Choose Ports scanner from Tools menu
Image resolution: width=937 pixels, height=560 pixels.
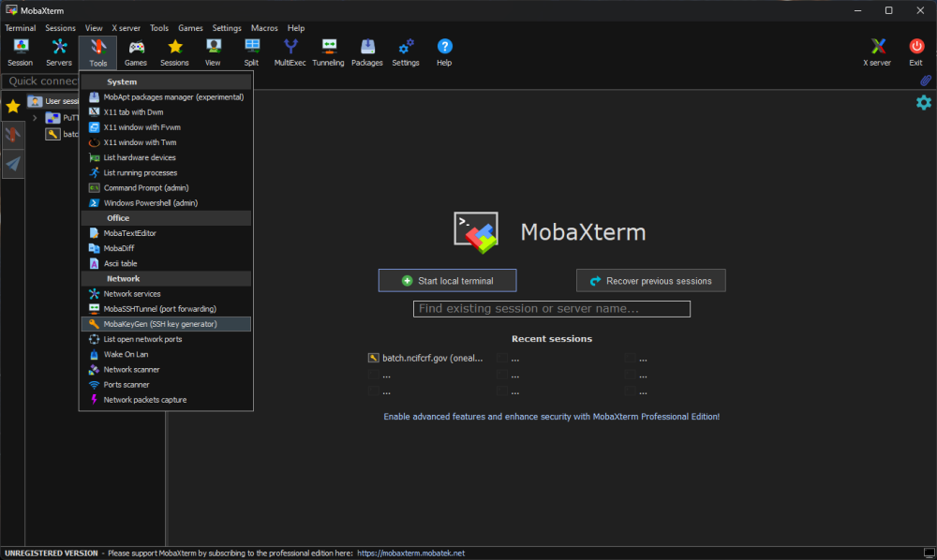click(126, 385)
